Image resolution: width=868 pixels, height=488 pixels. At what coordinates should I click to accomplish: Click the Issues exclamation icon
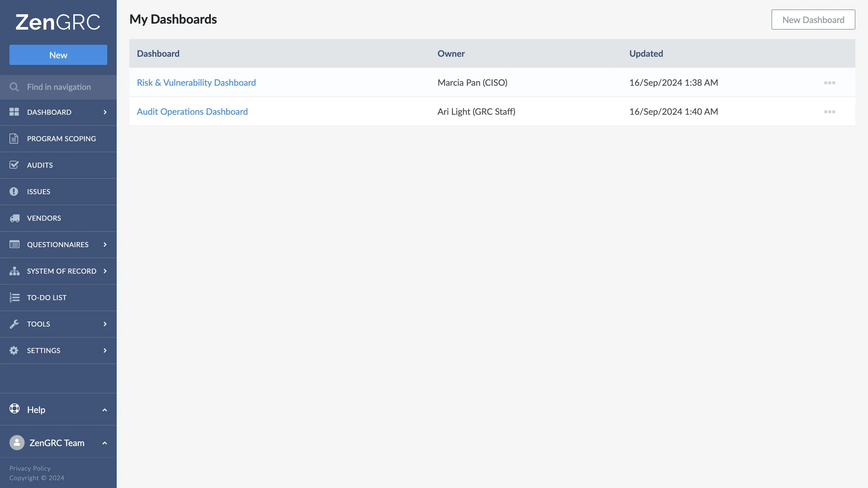14,191
